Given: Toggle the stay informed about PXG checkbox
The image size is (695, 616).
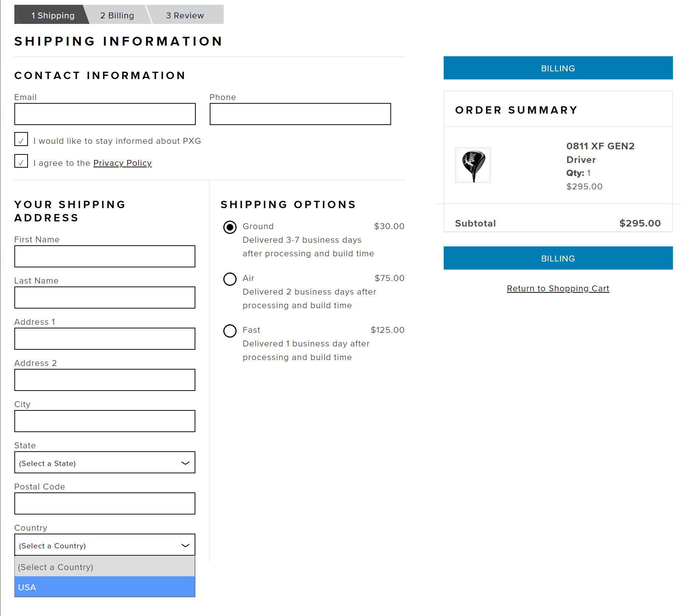Looking at the screenshot, I should tap(21, 139).
